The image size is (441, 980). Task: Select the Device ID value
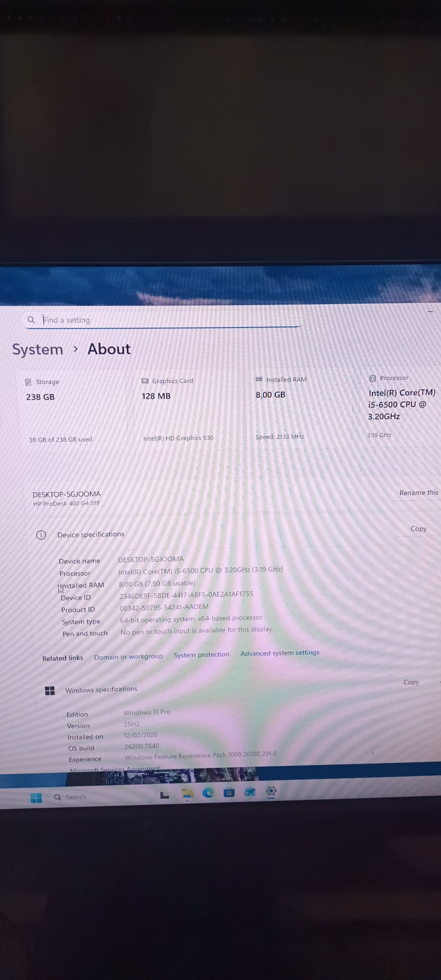[186, 595]
